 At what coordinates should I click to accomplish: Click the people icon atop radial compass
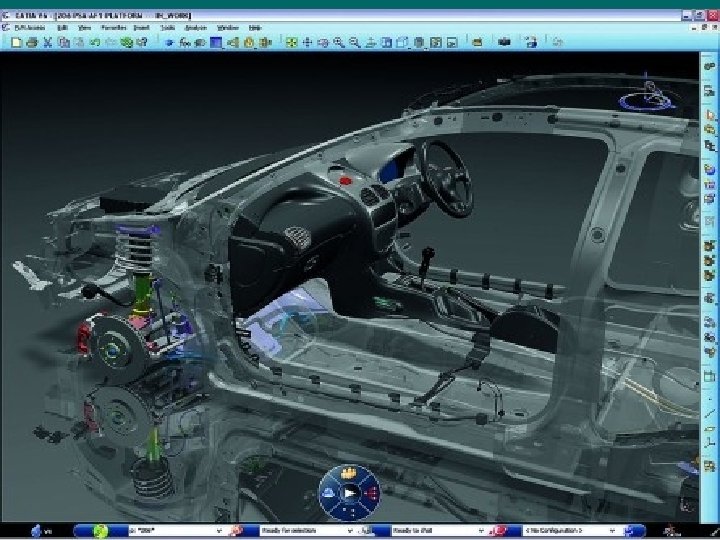coord(349,473)
